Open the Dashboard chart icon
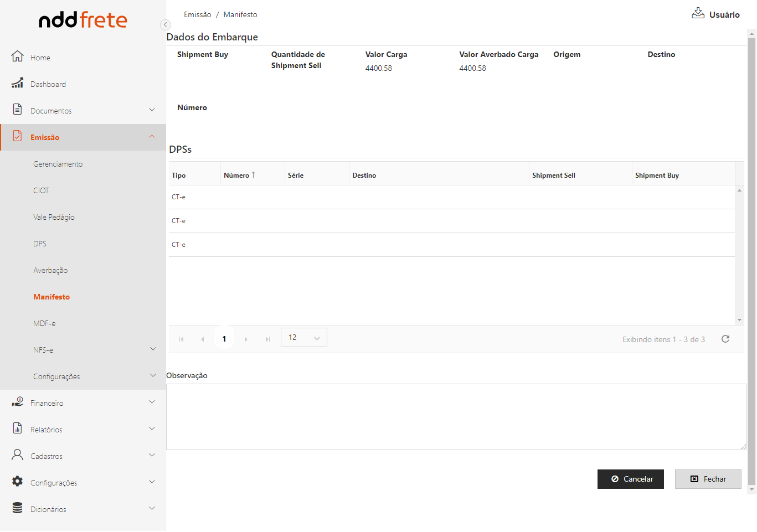This screenshot has height=532, width=757. [x=18, y=83]
